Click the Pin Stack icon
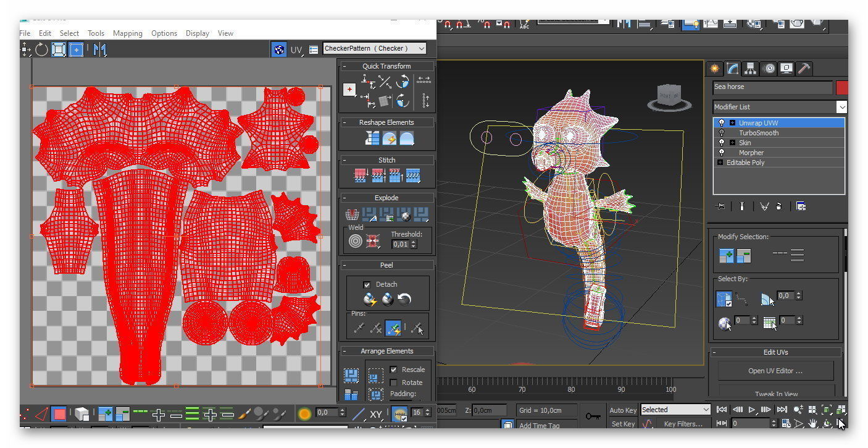The height and width of the screenshot is (448, 868). click(720, 206)
